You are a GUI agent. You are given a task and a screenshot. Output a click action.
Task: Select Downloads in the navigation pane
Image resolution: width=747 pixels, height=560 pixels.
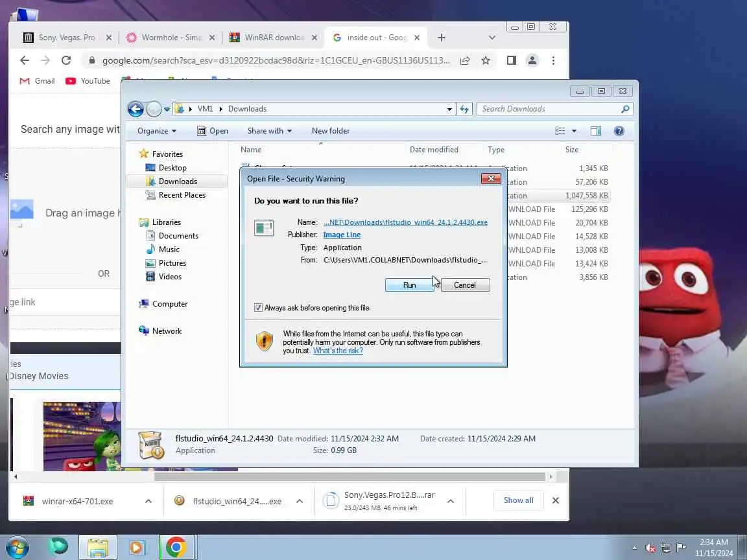coord(178,181)
